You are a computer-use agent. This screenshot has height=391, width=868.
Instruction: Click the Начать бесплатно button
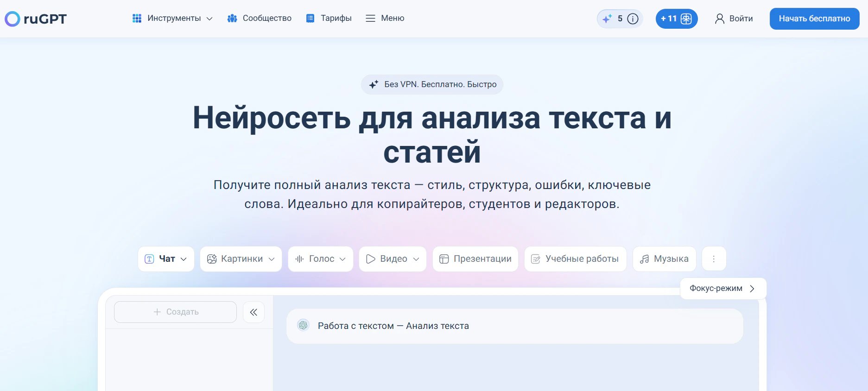(815, 19)
